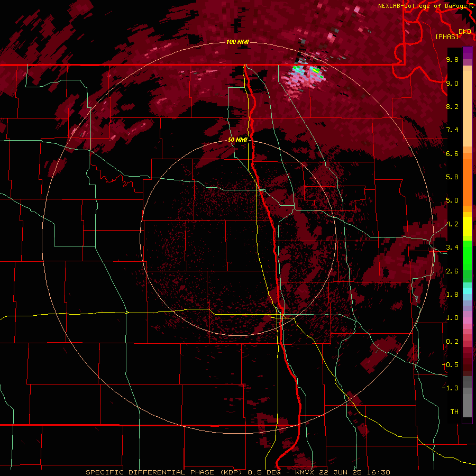This screenshot has height=476, width=476.
Task: Click the bright green band on the color bar
Action: coord(467,255)
